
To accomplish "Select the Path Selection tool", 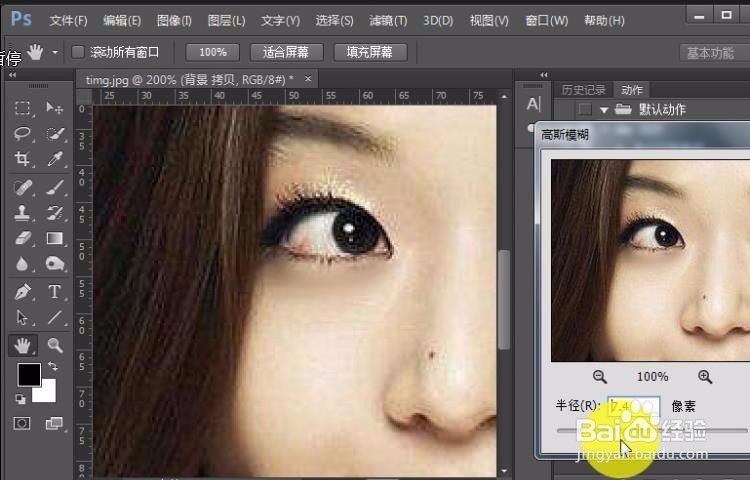I will click(x=22, y=317).
